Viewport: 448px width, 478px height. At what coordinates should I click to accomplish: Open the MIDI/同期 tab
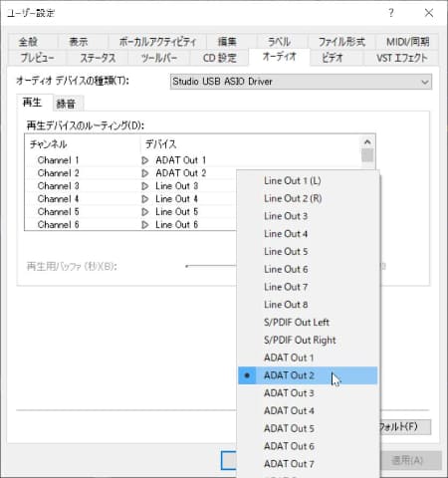[407, 42]
